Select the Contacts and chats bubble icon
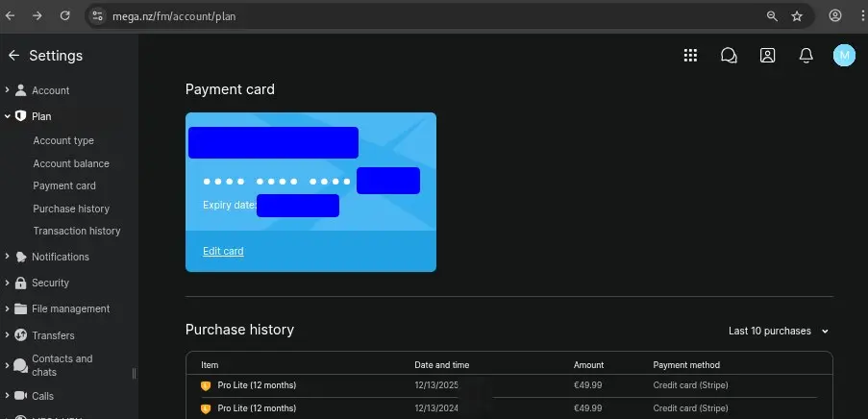The width and height of the screenshot is (868, 419). [20, 365]
